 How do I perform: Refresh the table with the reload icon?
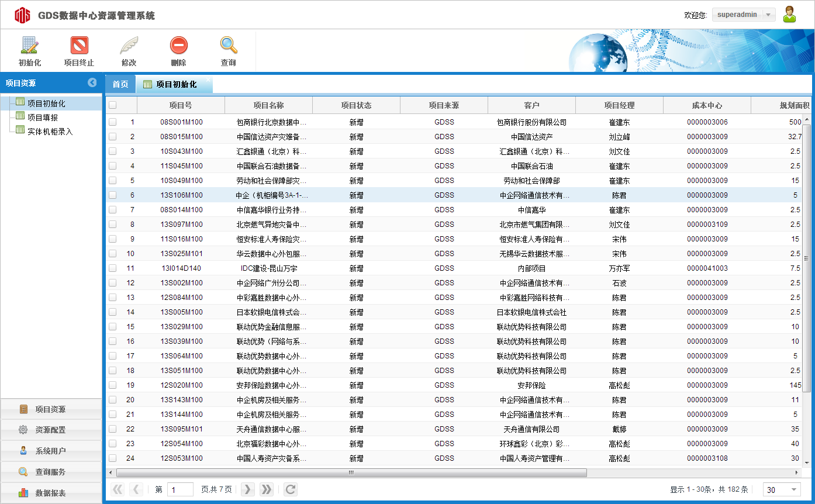click(291, 489)
